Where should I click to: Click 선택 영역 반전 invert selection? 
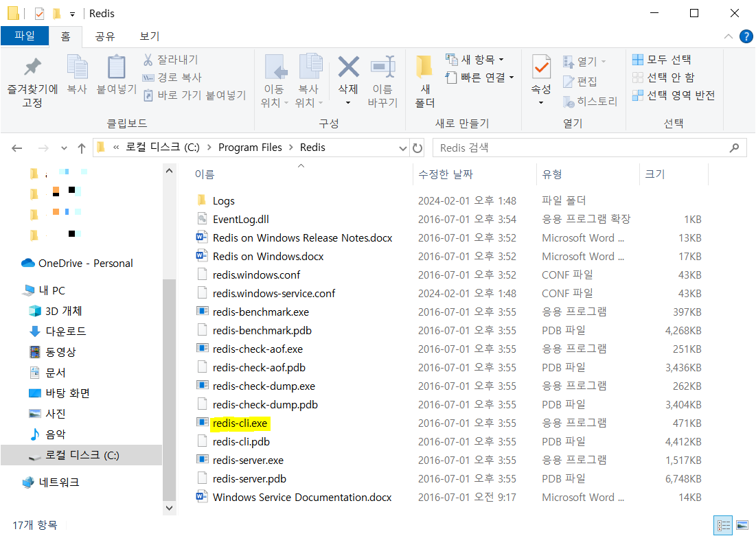(x=674, y=95)
